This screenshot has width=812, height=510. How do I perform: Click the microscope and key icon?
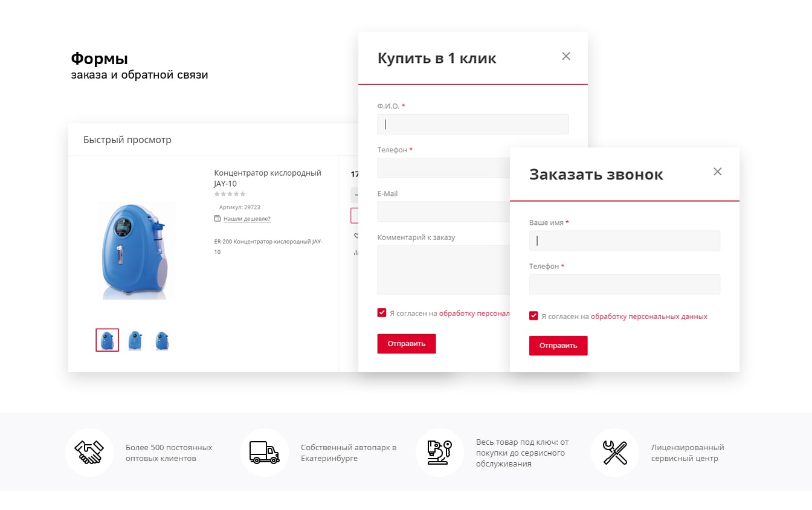pyautogui.click(x=439, y=453)
